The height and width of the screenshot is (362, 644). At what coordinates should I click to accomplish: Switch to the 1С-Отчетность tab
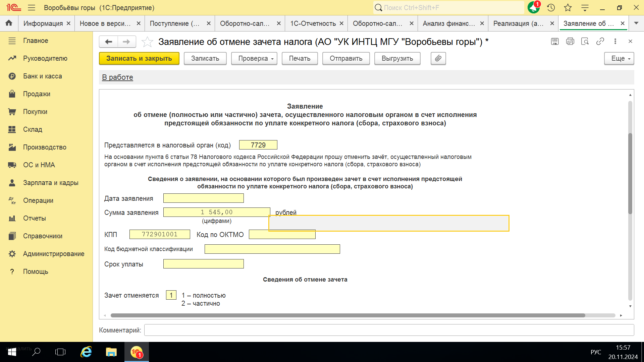click(313, 23)
